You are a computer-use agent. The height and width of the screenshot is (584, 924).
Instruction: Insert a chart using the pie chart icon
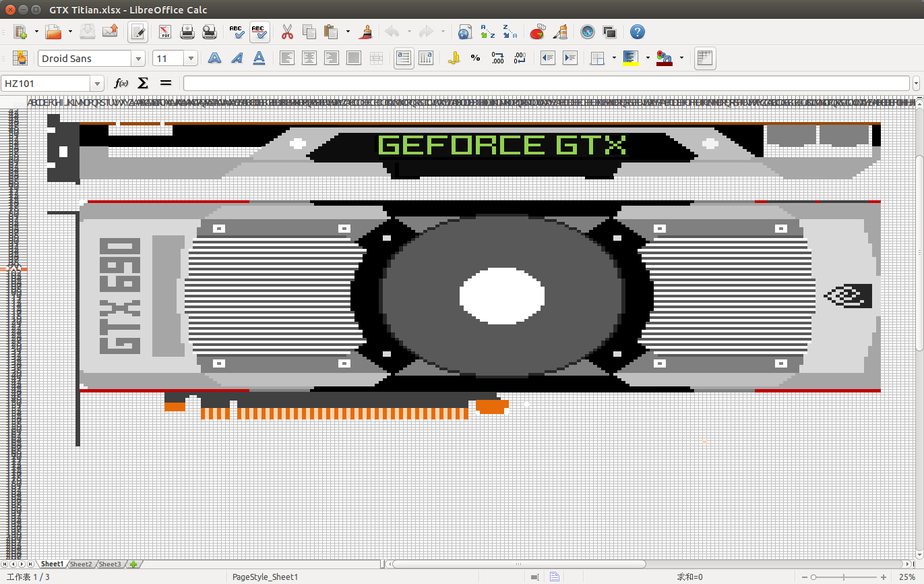(x=537, y=32)
